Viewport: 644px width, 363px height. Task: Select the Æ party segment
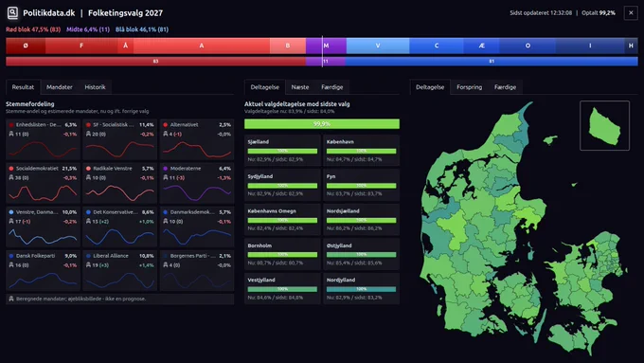(481, 45)
